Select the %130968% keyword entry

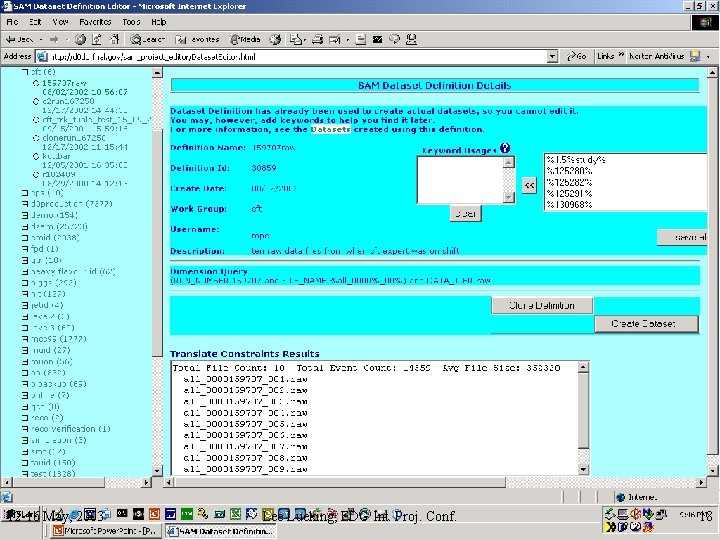pyautogui.click(x=569, y=205)
